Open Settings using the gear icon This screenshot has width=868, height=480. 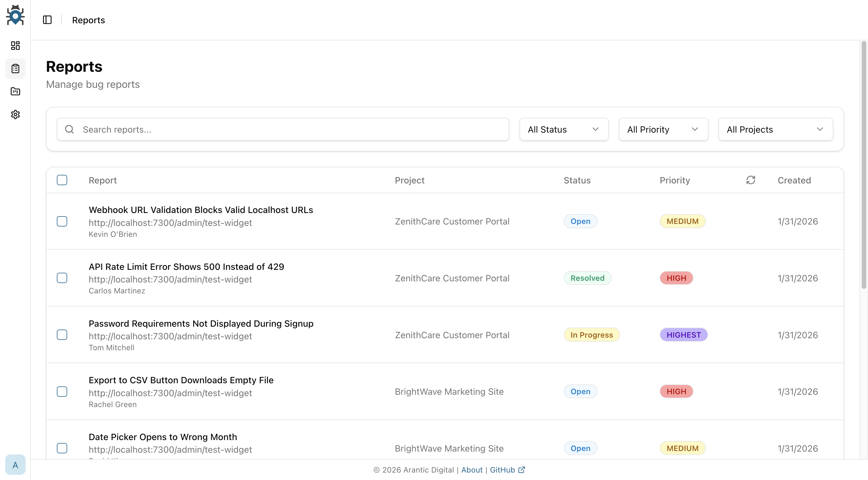pos(15,115)
